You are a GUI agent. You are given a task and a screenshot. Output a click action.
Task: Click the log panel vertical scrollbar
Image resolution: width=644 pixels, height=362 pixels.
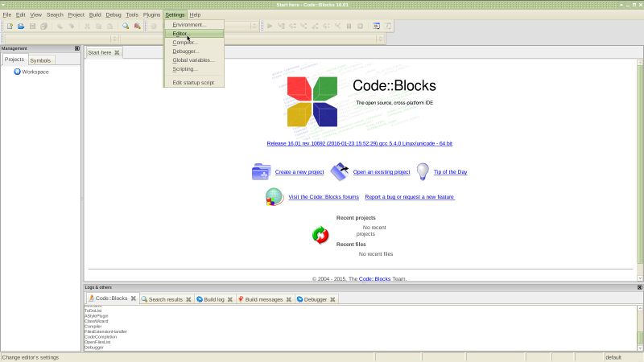[640, 328]
